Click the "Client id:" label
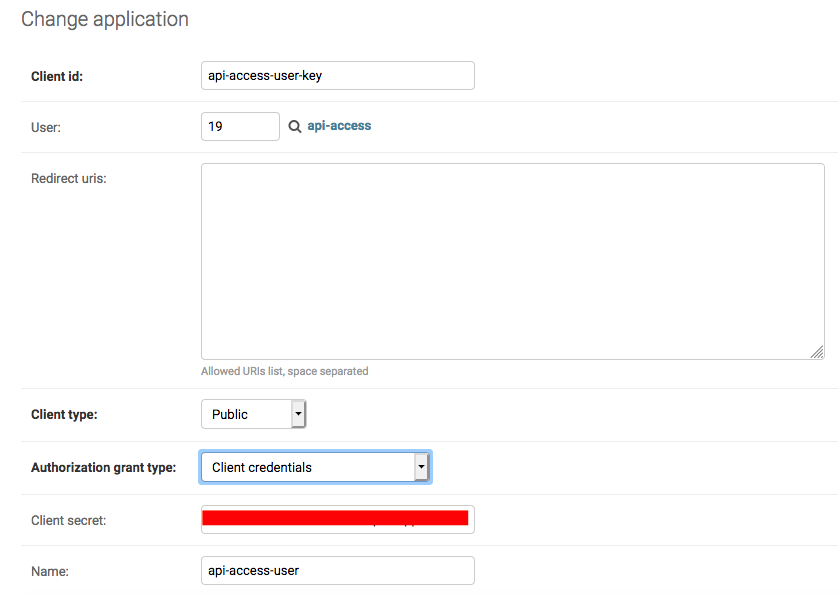The height and width of the screenshot is (595, 838). (x=57, y=76)
